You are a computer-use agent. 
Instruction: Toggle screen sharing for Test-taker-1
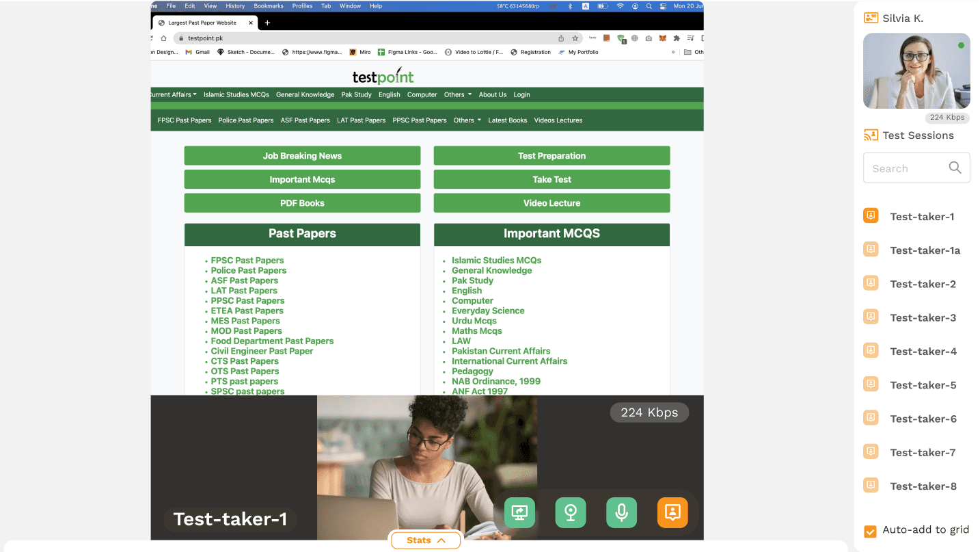pyautogui.click(x=519, y=512)
